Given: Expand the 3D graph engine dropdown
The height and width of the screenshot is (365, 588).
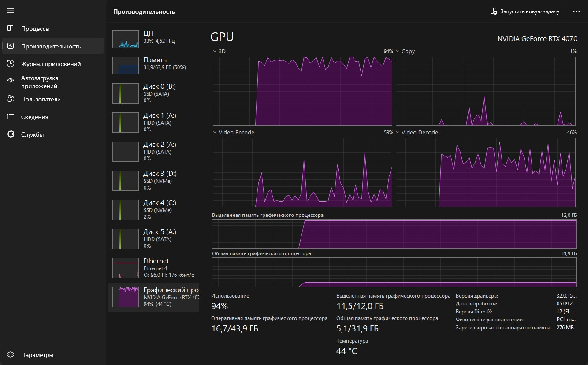Looking at the screenshot, I should (215, 52).
